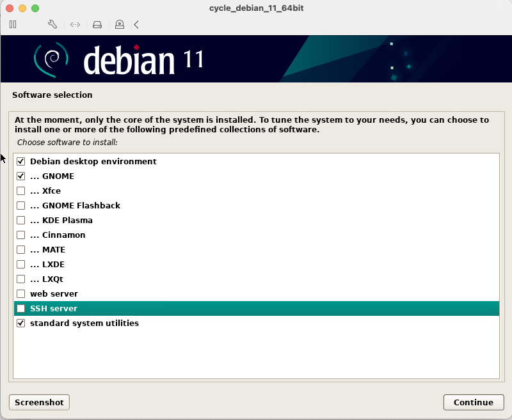The width and height of the screenshot is (512, 420).
Task: Collapse toolbar with left chevron
Action: [136, 24]
